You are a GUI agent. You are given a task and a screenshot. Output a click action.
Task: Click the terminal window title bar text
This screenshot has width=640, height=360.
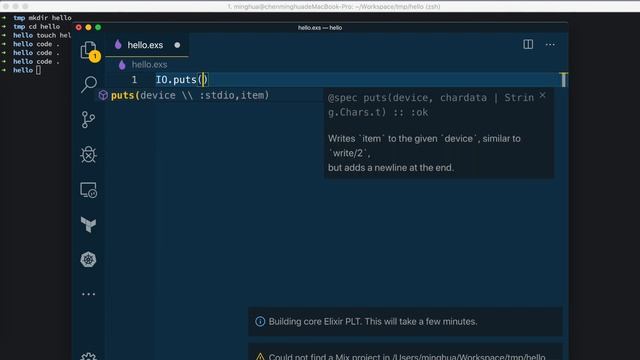(x=334, y=7)
